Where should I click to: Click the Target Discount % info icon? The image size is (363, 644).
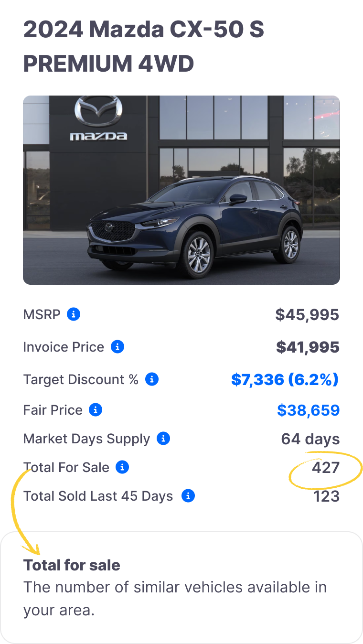point(152,379)
